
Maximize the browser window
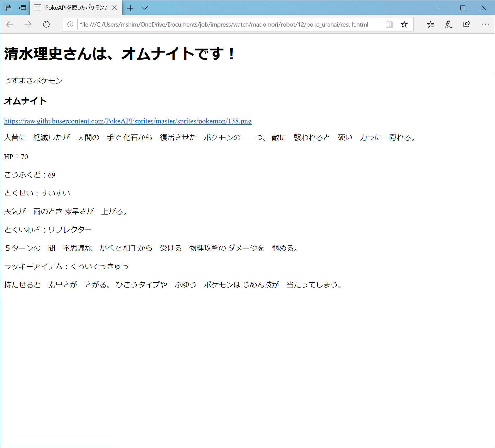(463, 8)
